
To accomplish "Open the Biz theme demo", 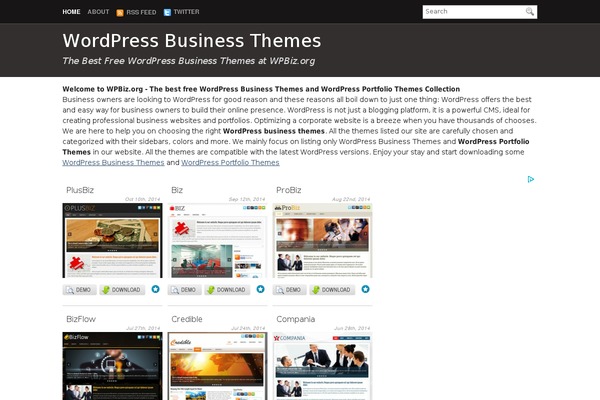I will pos(184,290).
